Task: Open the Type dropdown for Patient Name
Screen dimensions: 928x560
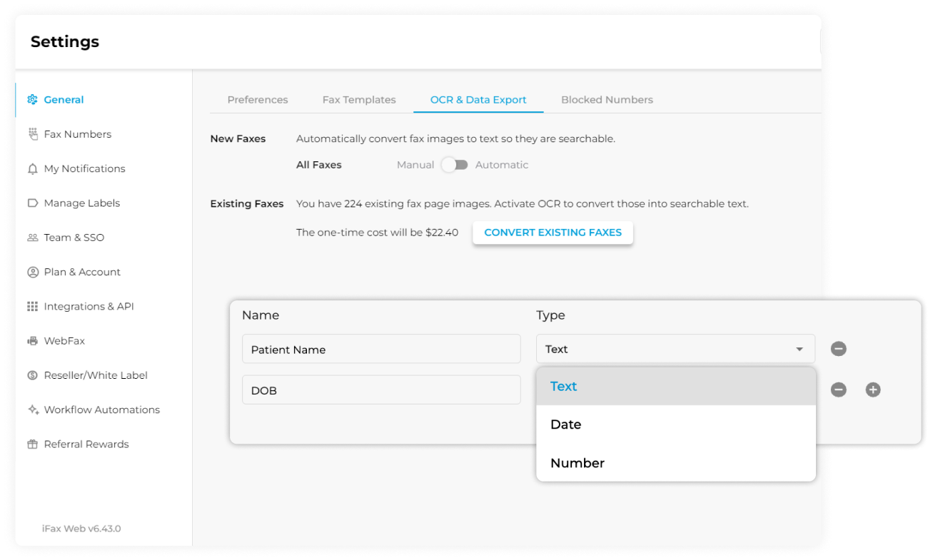Action: pos(799,349)
